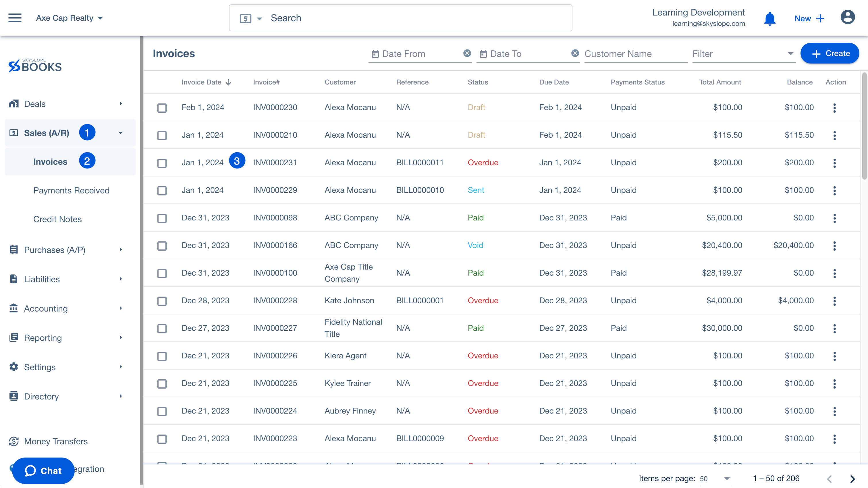Select checkbox for invoice INV0000229
The width and height of the screenshot is (868, 488).
[162, 191]
